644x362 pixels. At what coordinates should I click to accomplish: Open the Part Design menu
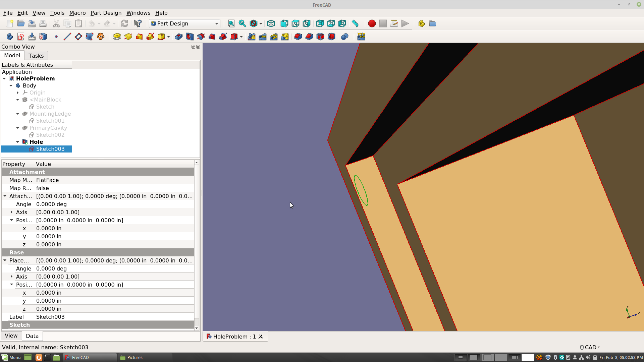pos(106,13)
